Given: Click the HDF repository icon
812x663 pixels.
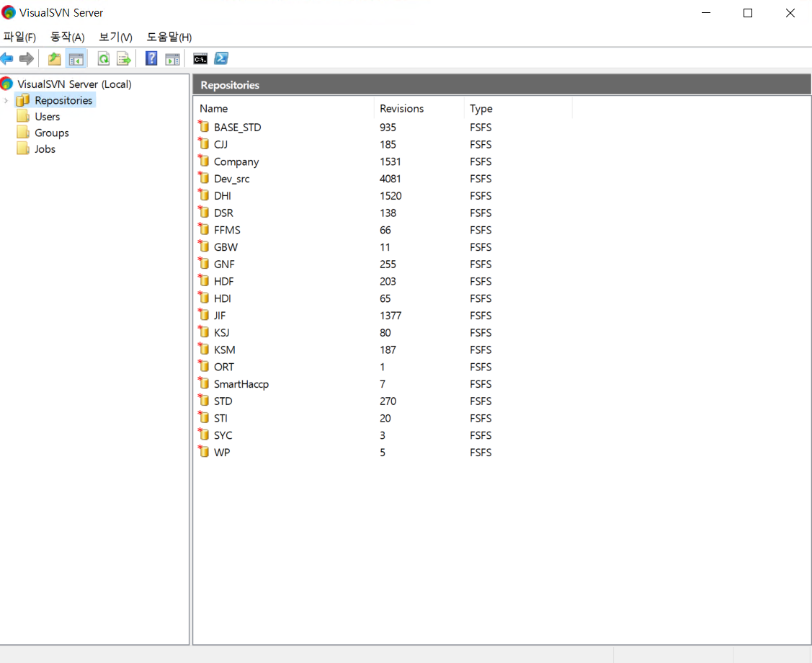Looking at the screenshot, I should click(x=203, y=280).
